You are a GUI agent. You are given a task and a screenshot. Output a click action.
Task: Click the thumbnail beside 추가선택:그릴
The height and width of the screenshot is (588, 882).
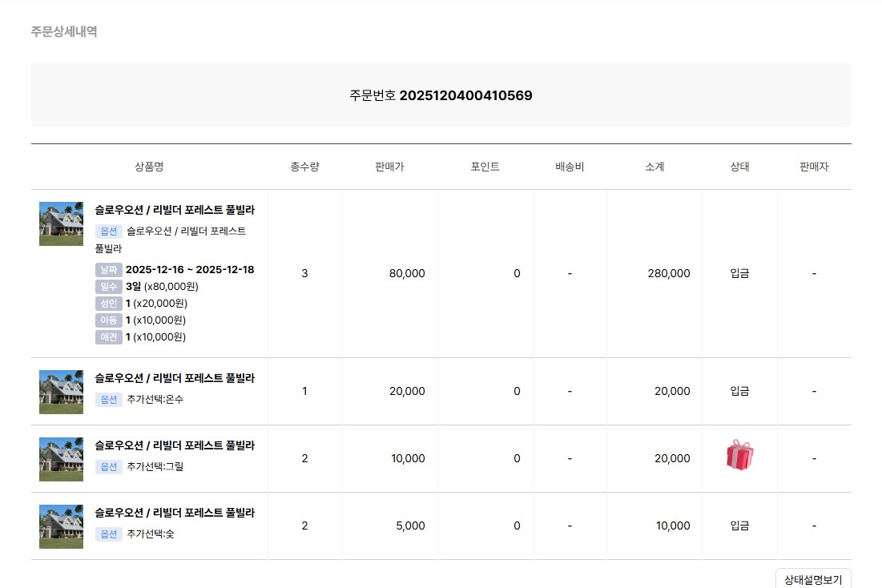(61, 459)
